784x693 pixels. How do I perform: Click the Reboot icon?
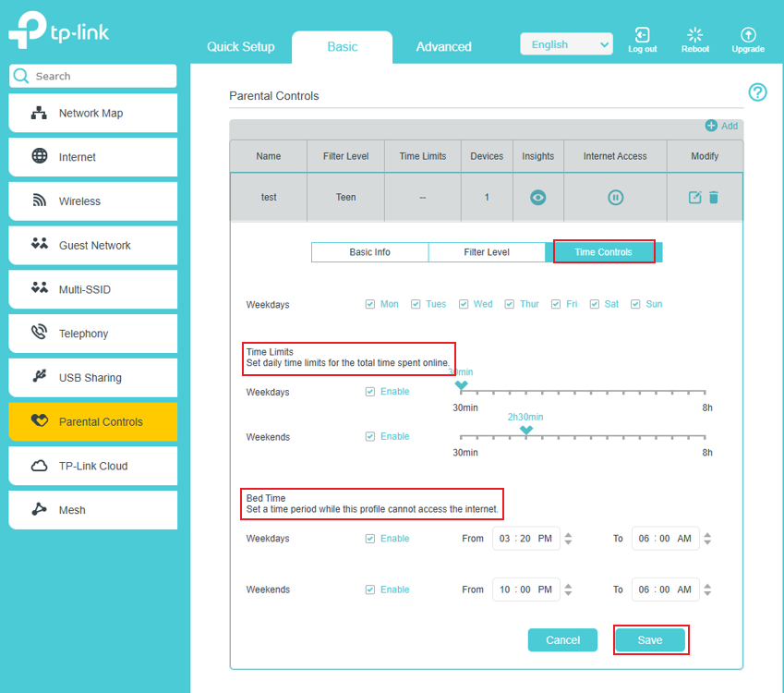695,36
